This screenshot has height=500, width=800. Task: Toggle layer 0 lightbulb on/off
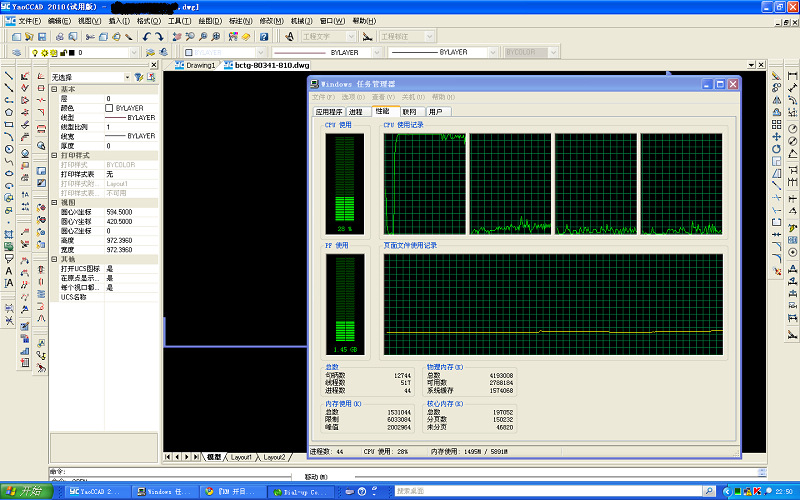(35, 53)
